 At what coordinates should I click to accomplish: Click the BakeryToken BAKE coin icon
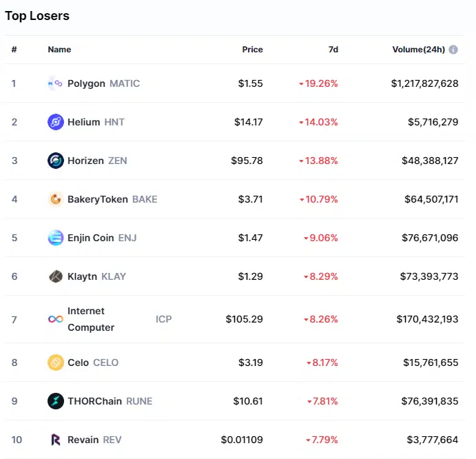[x=56, y=199]
